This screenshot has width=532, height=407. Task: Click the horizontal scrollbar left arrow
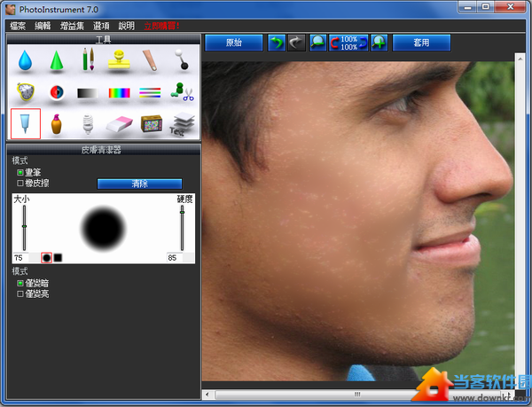pyautogui.click(x=207, y=395)
